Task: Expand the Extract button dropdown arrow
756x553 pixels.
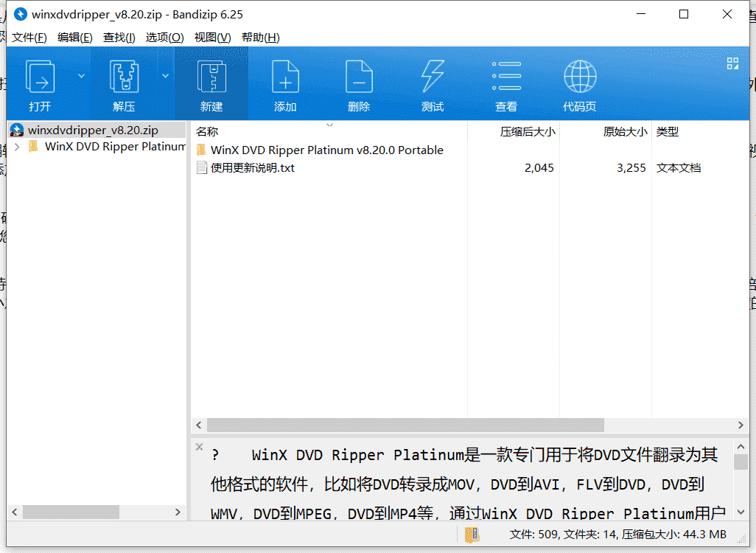Action: click(165, 76)
